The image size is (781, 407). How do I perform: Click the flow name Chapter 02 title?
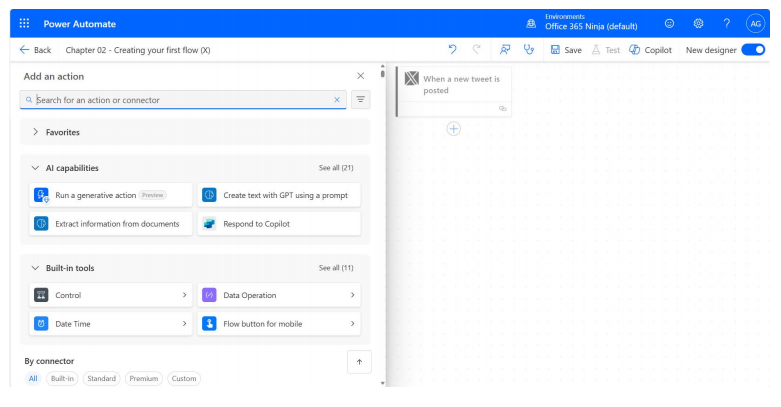[x=138, y=50]
